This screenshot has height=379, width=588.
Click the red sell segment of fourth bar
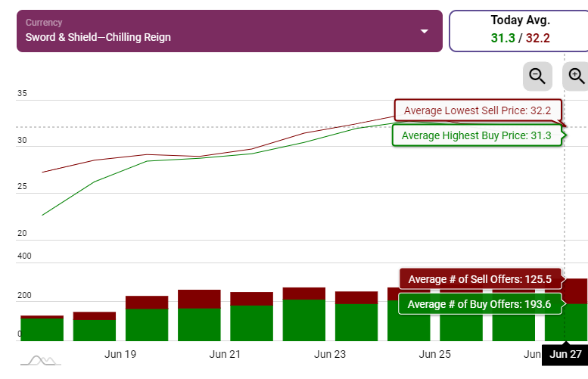[199, 299]
